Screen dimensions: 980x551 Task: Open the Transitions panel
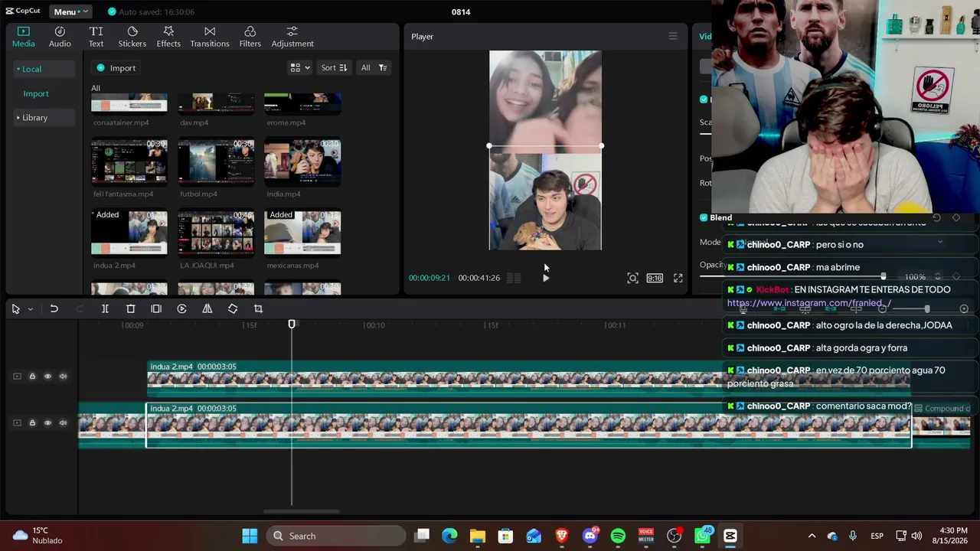210,37
